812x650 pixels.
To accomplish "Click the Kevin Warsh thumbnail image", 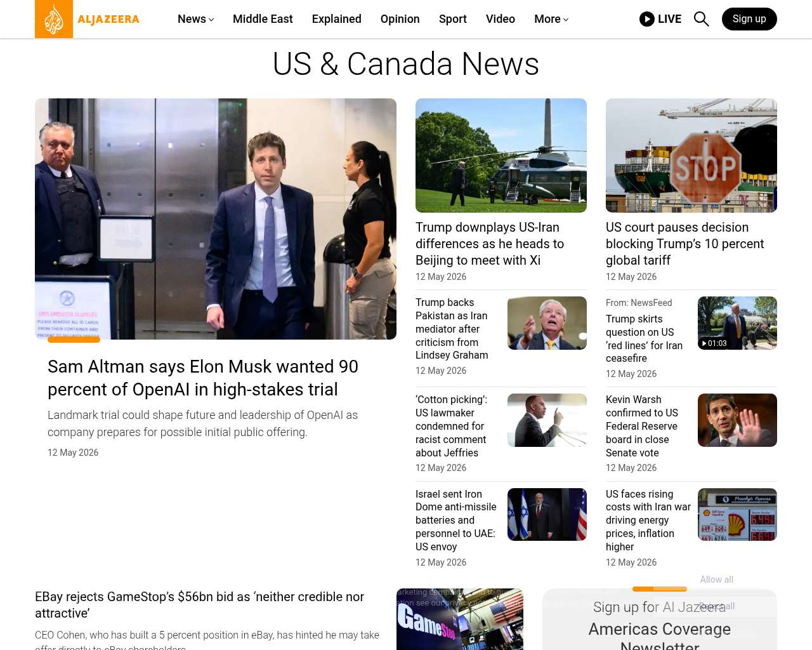I will click(x=737, y=420).
